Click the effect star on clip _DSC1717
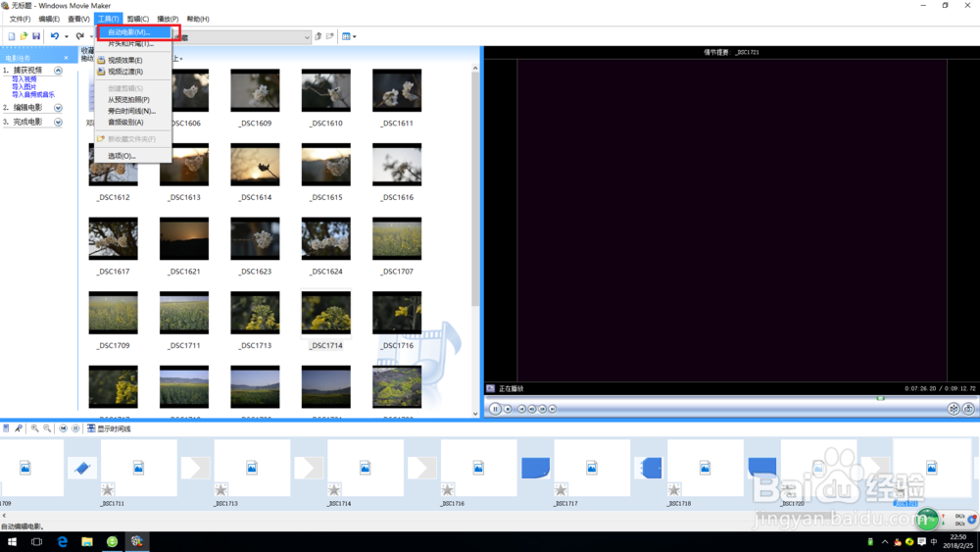The width and height of the screenshot is (980, 552). (x=561, y=490)
